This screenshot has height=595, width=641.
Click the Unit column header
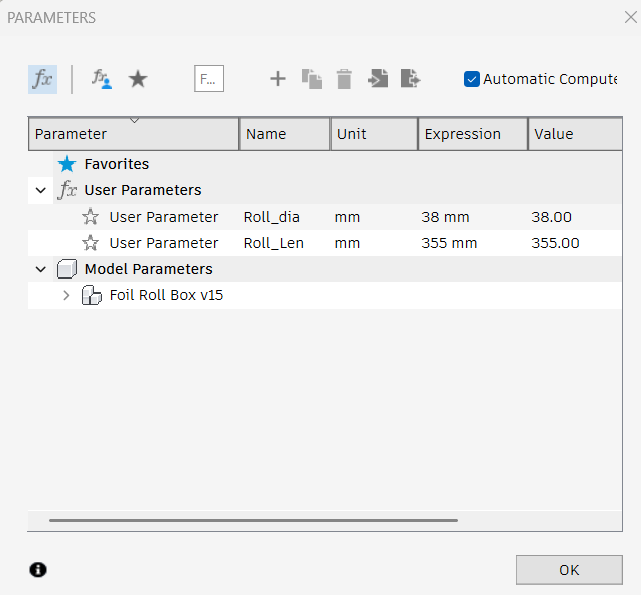(x=374, y=134)
